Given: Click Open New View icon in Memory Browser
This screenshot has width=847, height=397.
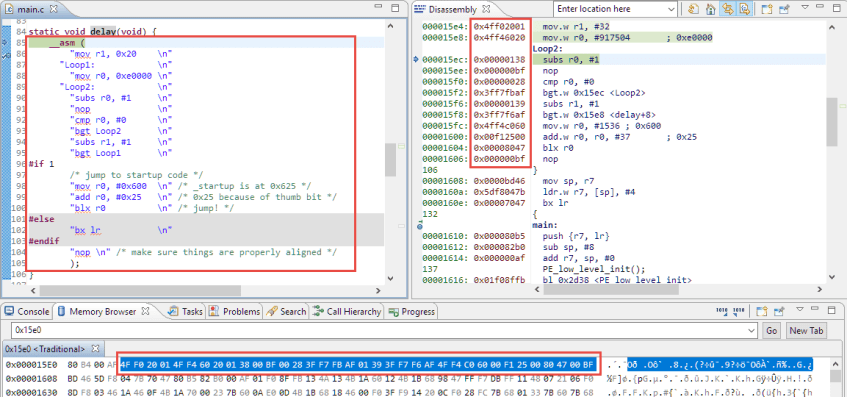Looking at the screenshot, I should click(762, 311).
